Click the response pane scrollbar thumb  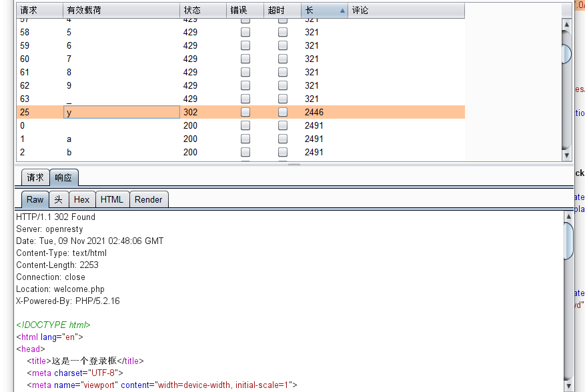coord(568,241)
